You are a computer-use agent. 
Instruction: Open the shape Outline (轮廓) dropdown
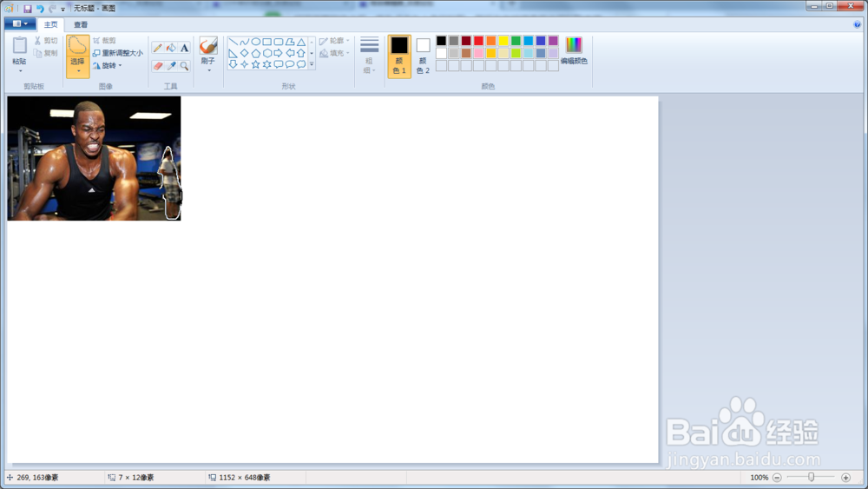[x=334, y=41]
